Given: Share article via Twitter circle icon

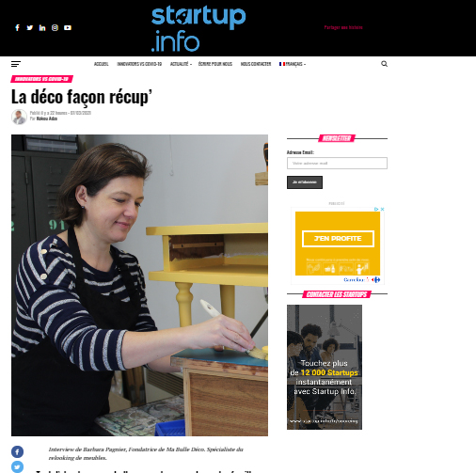Looking at the screenshot, I should click(x=17, y=466).
